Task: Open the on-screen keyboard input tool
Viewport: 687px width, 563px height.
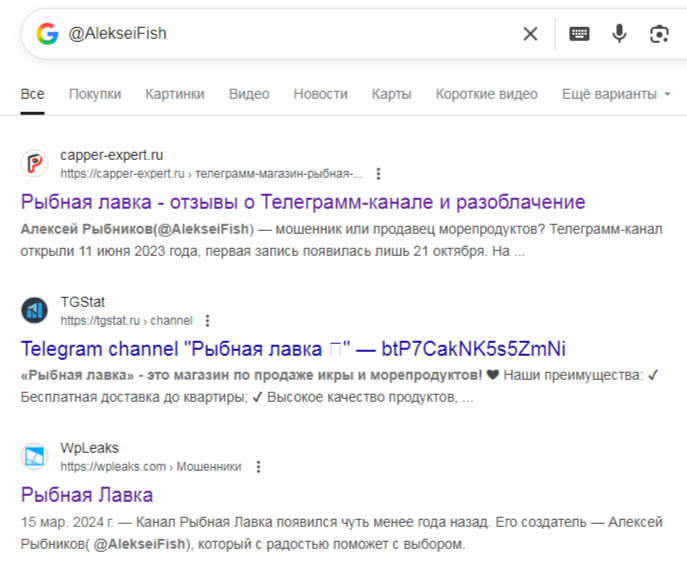Action: coord(579,34)
